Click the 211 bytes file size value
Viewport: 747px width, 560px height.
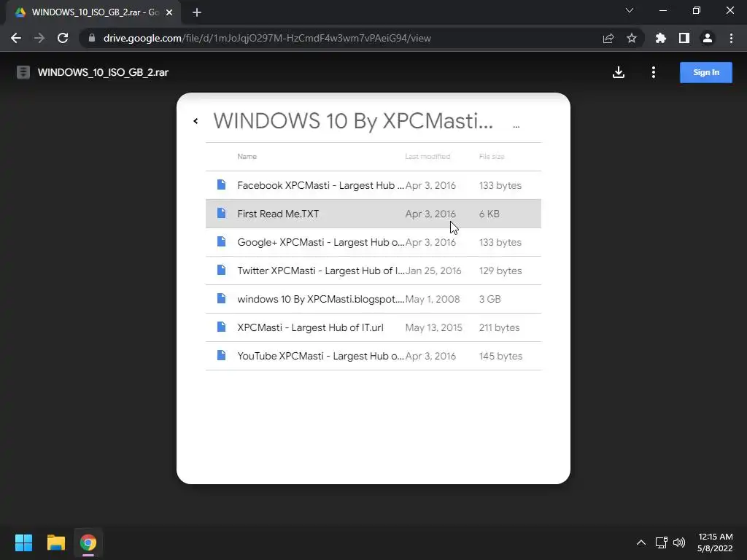pos(499,327)
